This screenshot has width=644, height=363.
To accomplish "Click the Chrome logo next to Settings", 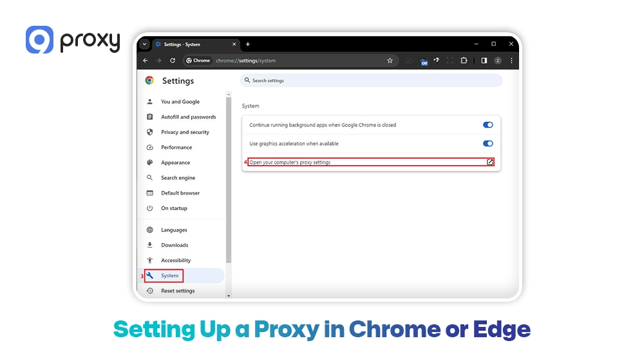I will [x=149, y=81].
